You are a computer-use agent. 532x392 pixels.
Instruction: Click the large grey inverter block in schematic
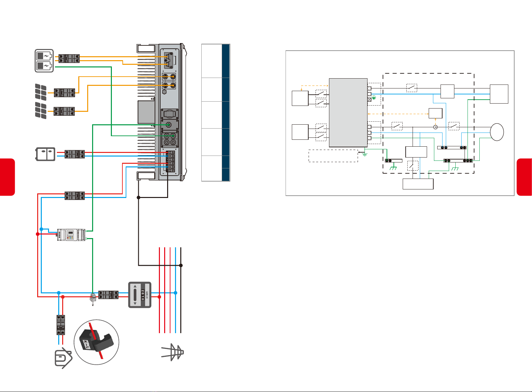pos(348,112)
